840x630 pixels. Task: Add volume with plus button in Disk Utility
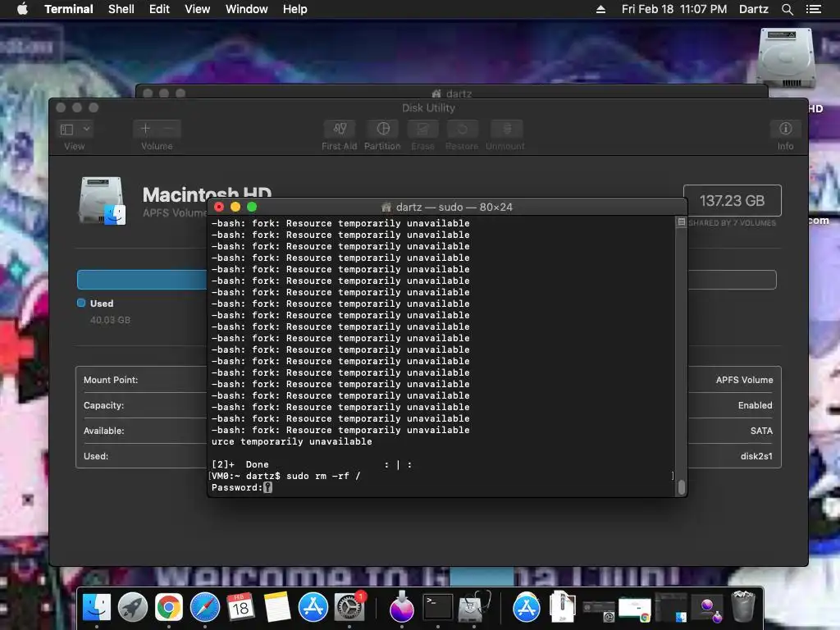145,129
